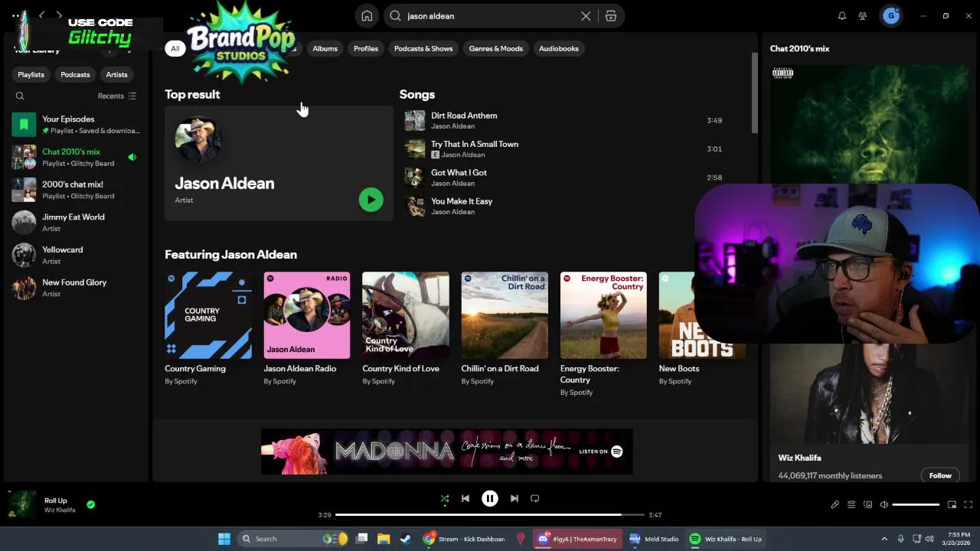This screenshot has width=980, height=551.
Task: Switch to the Audiobooks filter
Action: pyautogui.click(x=559, y=48)
